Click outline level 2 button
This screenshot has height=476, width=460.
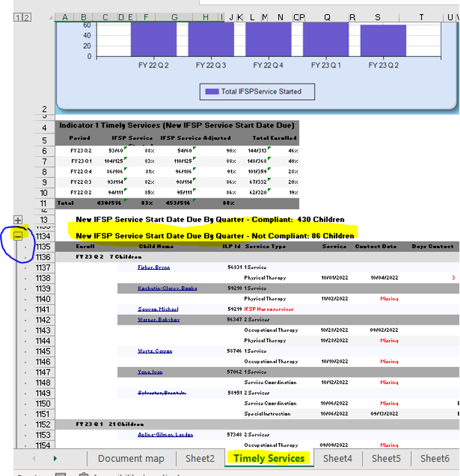pyautogui.click(x=27, y=17)
